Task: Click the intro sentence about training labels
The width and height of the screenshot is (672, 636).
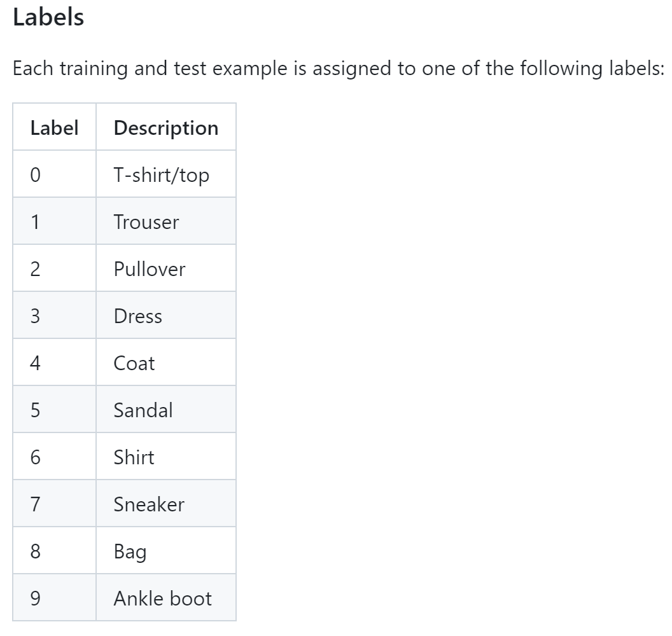Action: pos(339,69)
